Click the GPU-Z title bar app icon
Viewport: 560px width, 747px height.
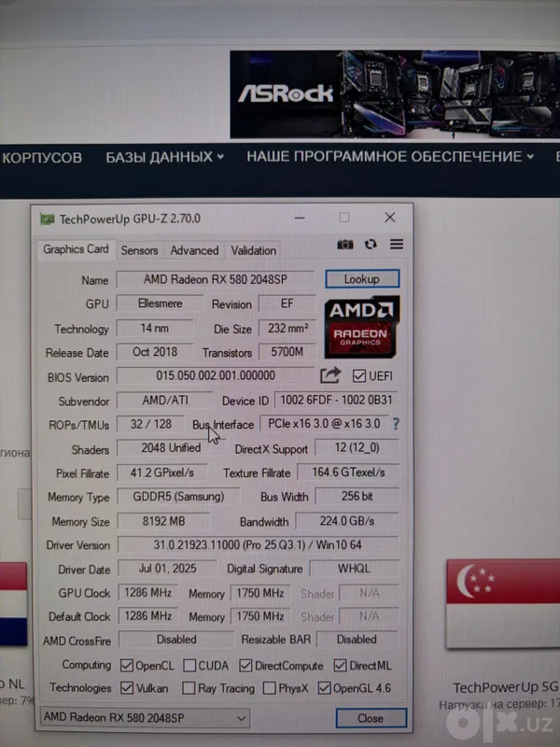48,219
